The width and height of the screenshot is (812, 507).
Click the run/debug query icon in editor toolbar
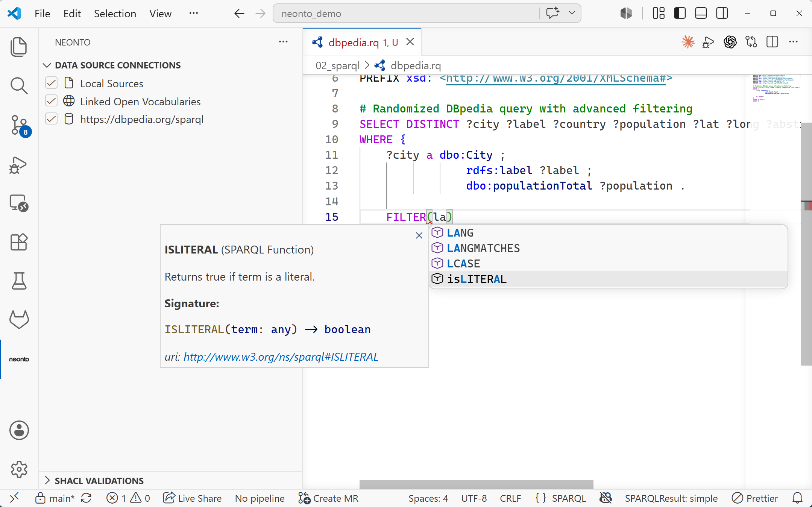[709, 42]
